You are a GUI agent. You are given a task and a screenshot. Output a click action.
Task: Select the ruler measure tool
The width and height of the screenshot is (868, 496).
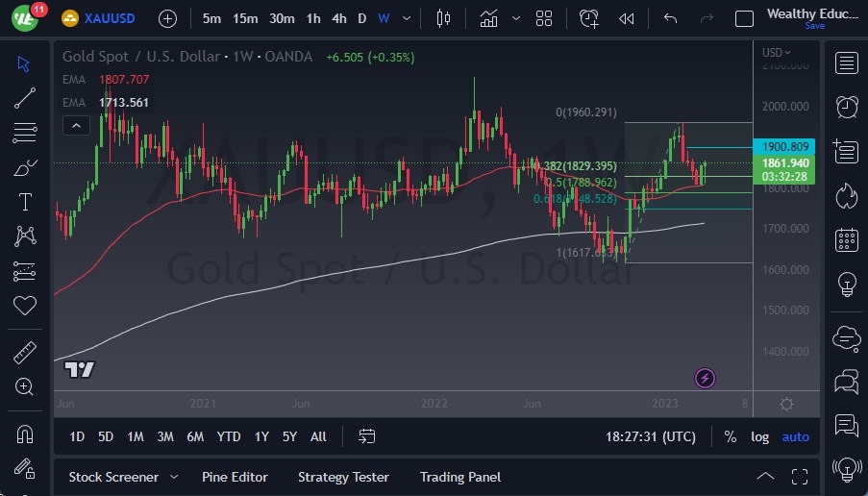point(25,352)
